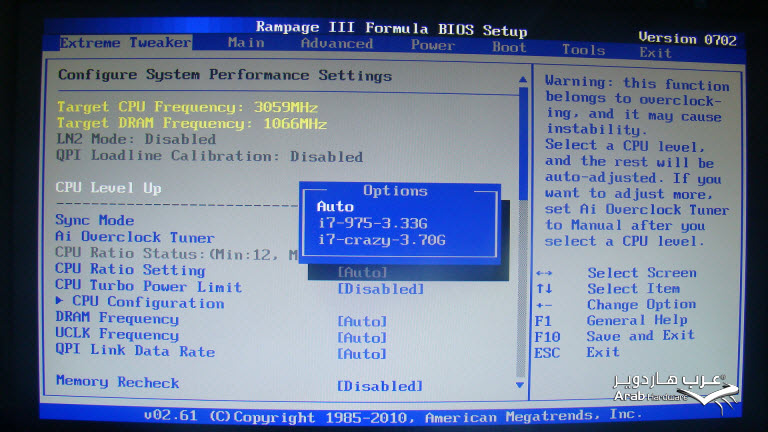Select CPU Ratio Setting row
Image resolution: width=768 pixels, height=432 pixels.
[130, 269]
